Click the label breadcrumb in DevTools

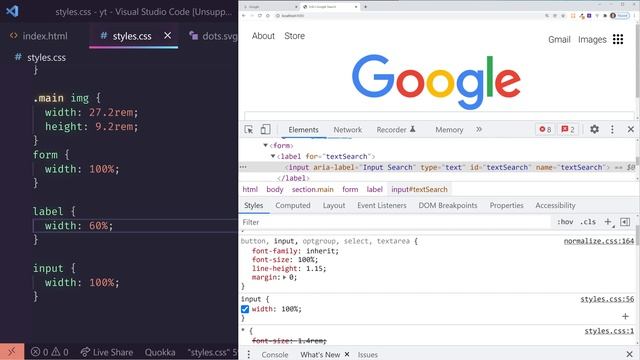coord(374,189)
